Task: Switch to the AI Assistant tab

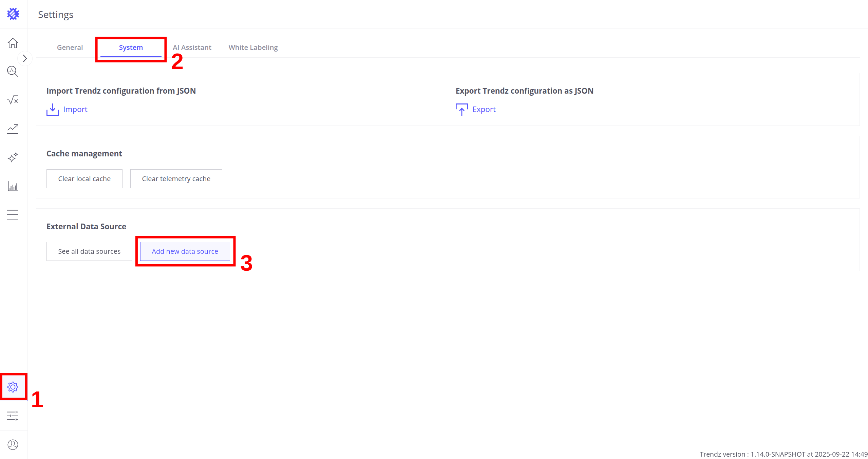Action: pyautogui.click(x=192, y=47)
